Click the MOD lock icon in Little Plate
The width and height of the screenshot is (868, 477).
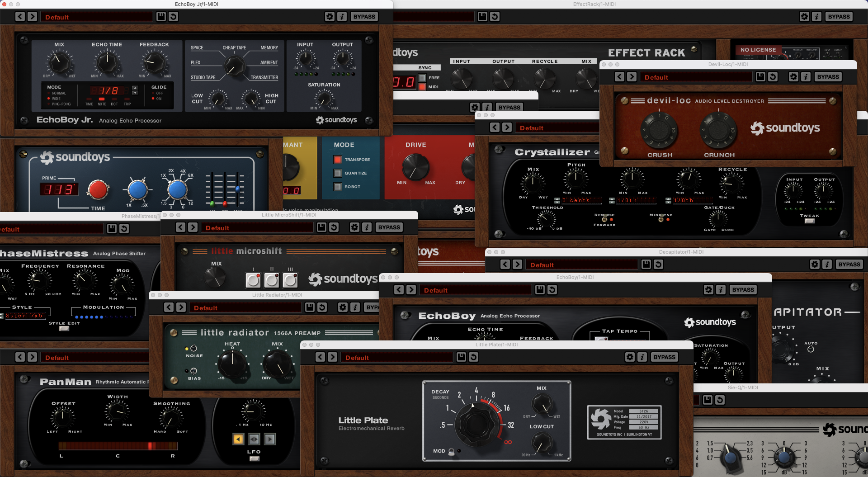(452, 451)
